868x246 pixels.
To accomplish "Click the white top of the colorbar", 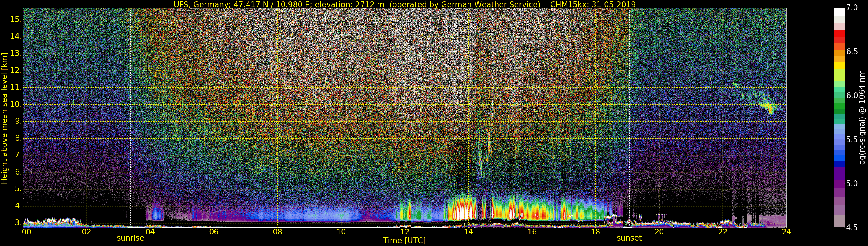I will [x=839, y=12].
